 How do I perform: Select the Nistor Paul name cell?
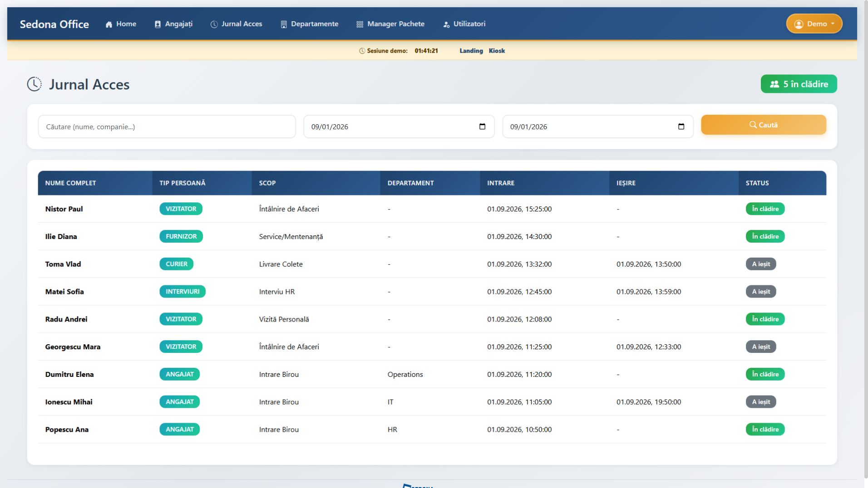[64, 209]
